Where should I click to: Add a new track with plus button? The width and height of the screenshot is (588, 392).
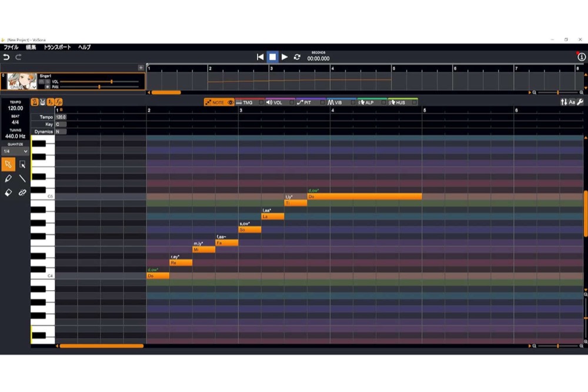tap(141, 68)
